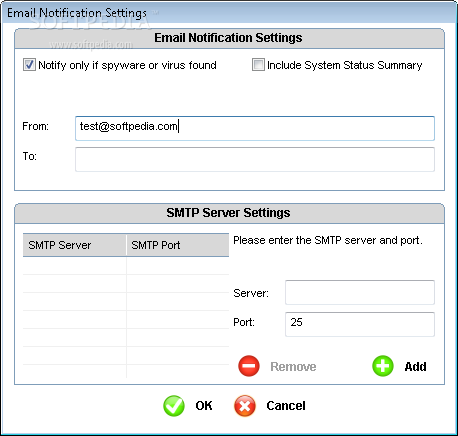Uncheck Notify only if spyware or virus found
This screenshot has height=436, width=458.
(29, 65)
